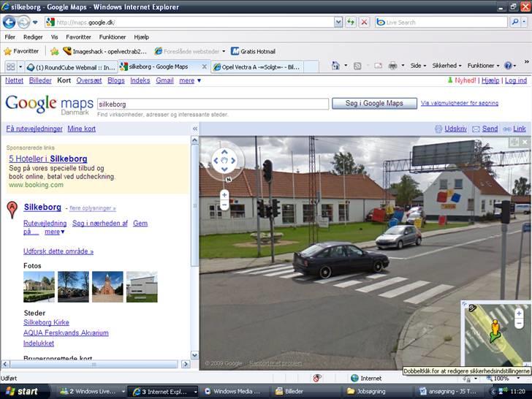Viewport: 532px width, 399px height.
Task: Expand the 'mere' options under Silkeborg result
Action: [x=54, y=232]
